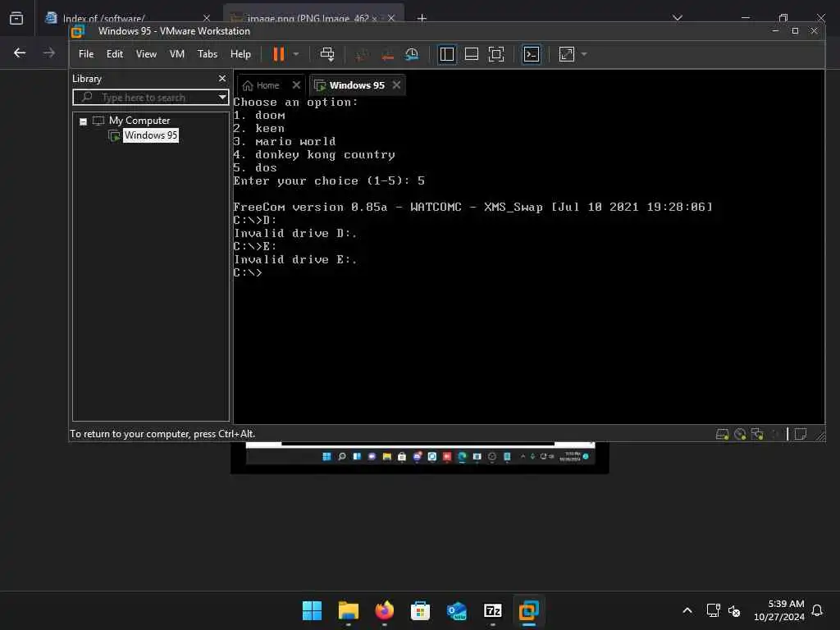Click the VMware Workstation taskbar icon
Image resolution: width=840 pixels, height=630 pixels.
point(529,610)
